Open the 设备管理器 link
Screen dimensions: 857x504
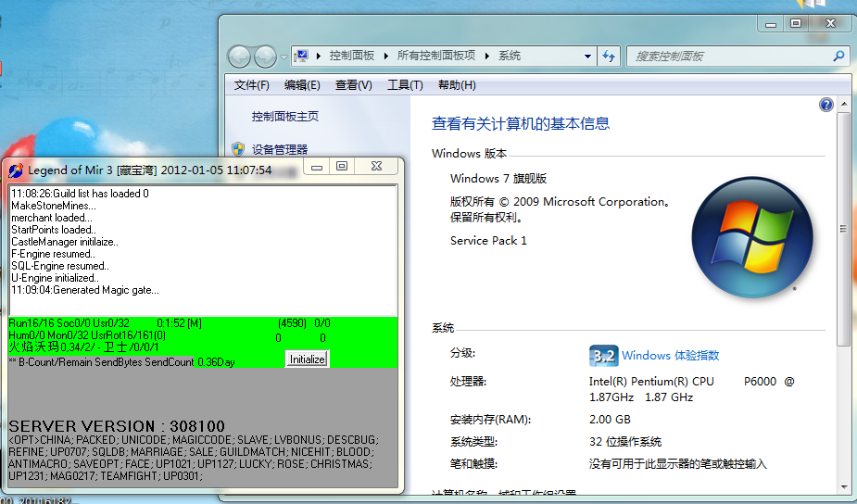click(x=279, y=149)
